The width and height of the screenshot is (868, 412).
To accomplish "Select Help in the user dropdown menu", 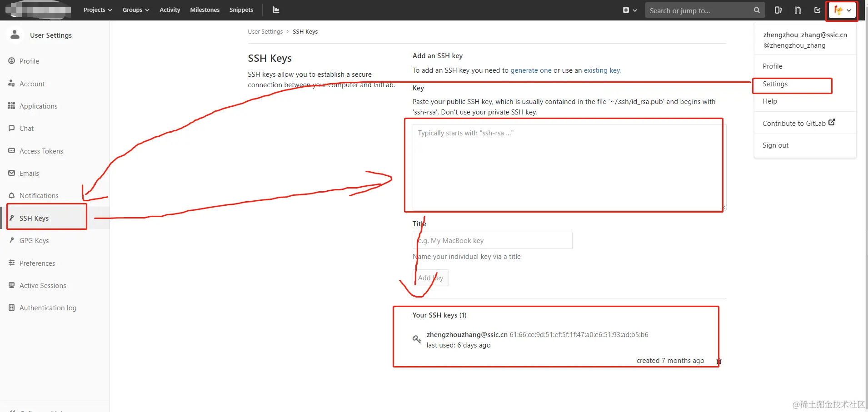I will (x=769, y=101).
